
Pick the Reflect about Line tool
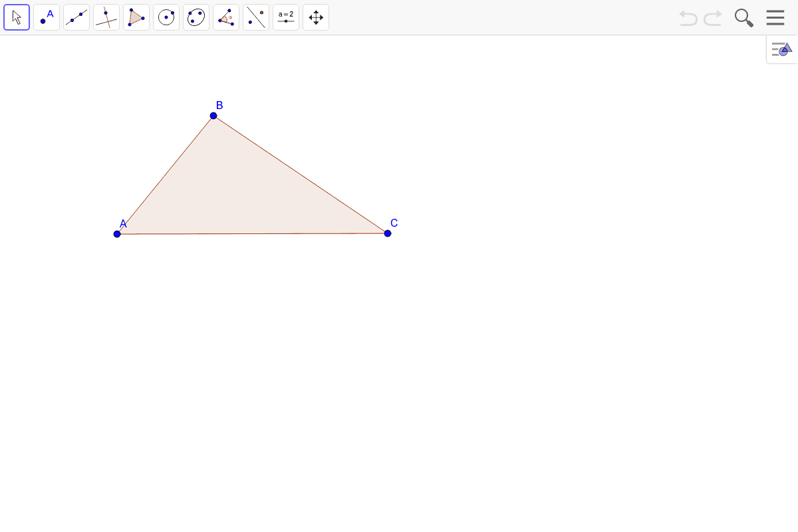point(256,17)
